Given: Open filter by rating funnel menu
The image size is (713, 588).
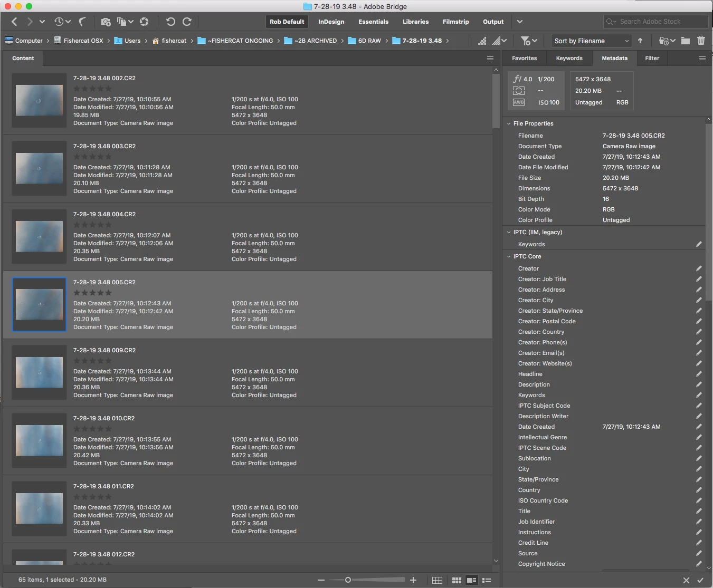Looking at the screenshot, I should pyautogui.click(x=529, y=41).
